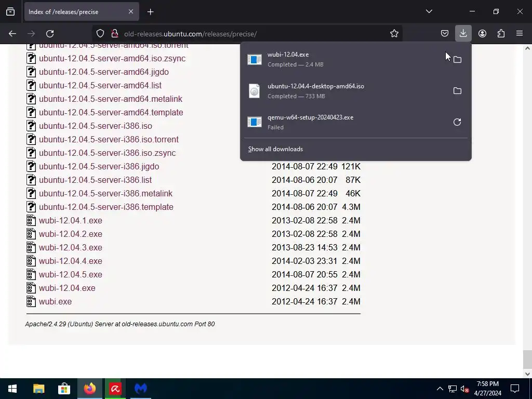
Task: Download wubi-12.04.2.exe
Action: [x=71, y=234]
